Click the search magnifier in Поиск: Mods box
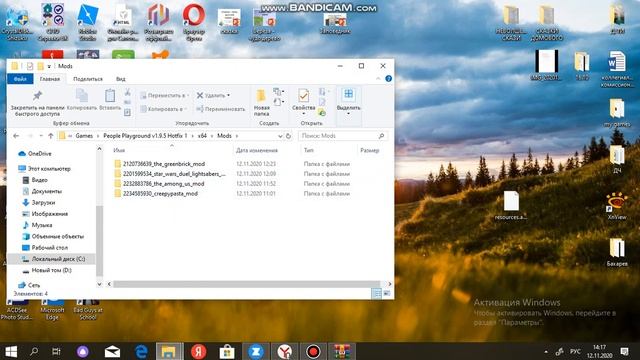Screen dimensions: 640x360 [x=382, y=136]
